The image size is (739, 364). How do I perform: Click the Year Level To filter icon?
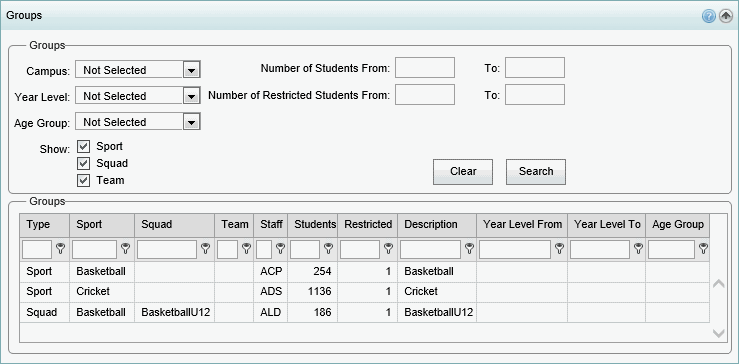tap(638, 249)
